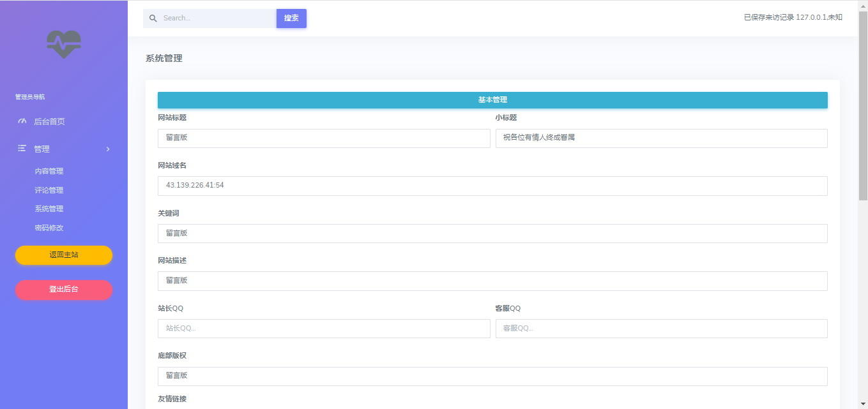
Task: Click the 客服QQ input field
Action: tap(661, 329)
